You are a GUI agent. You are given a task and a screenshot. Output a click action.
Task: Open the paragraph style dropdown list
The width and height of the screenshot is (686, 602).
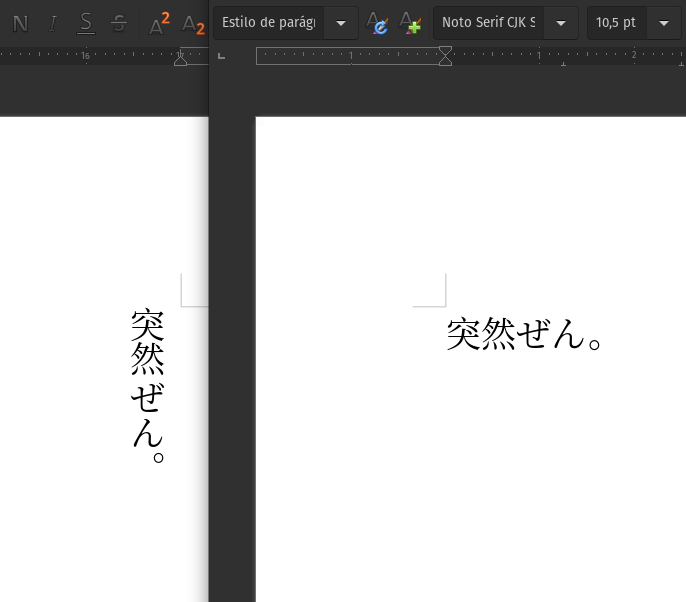click(342, 23)
